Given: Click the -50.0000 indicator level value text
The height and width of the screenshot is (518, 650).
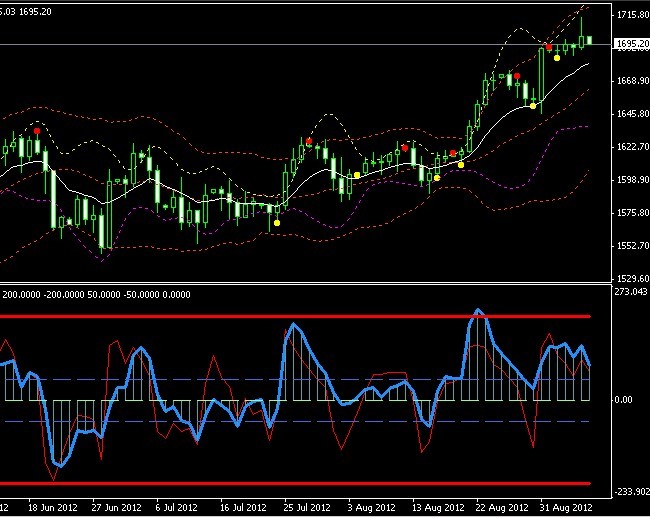Looking at the screenshot, I should click(x=140, y=295).
